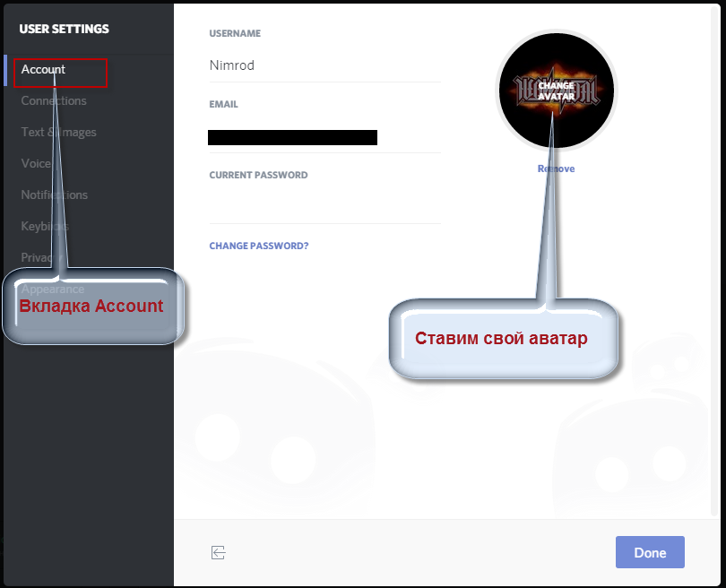
Task: Click the vertical scrollbar on the right
Action: click(714, 259)
